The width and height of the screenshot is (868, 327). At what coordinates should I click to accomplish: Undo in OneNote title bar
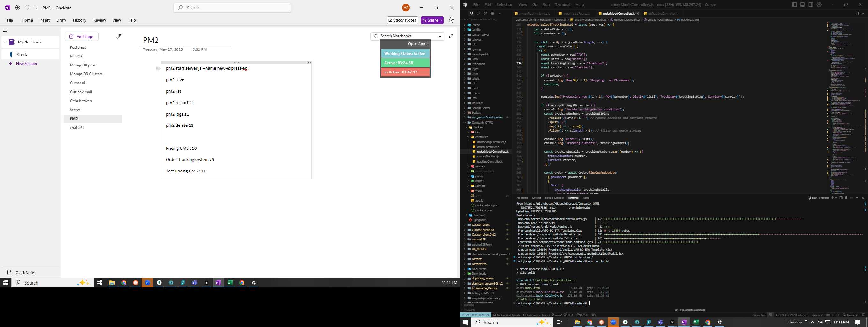point(27,7)
